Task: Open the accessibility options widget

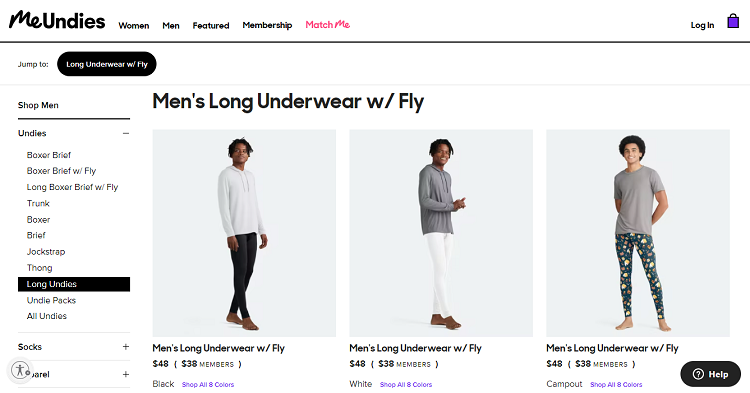Action: point(20,370)
